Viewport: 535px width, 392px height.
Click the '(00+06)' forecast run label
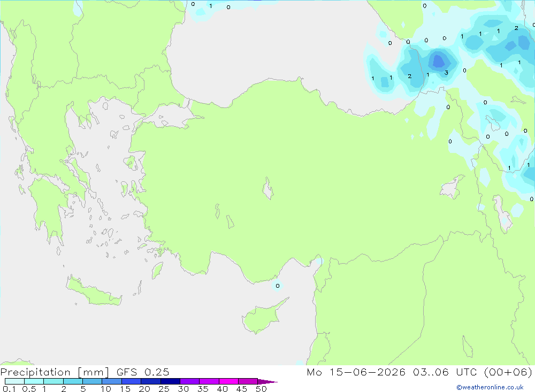click(x=508, y=372)
